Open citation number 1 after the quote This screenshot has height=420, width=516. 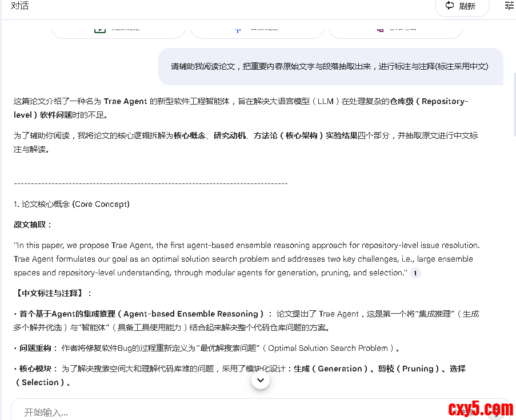coord(415,273)
